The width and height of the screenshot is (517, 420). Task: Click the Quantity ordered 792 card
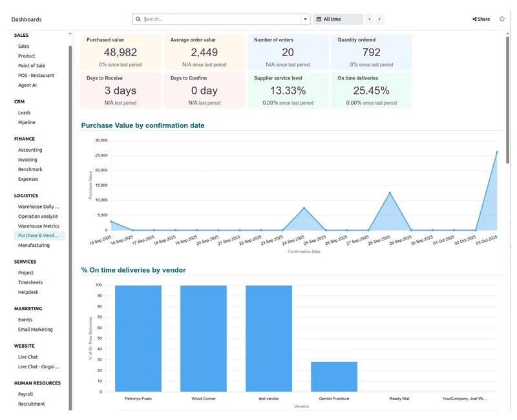click(x=372, y=52)
